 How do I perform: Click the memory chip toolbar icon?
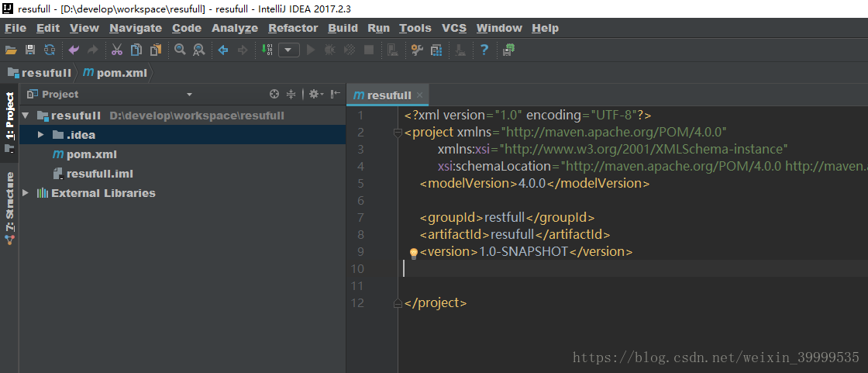[x=508, y=50]
